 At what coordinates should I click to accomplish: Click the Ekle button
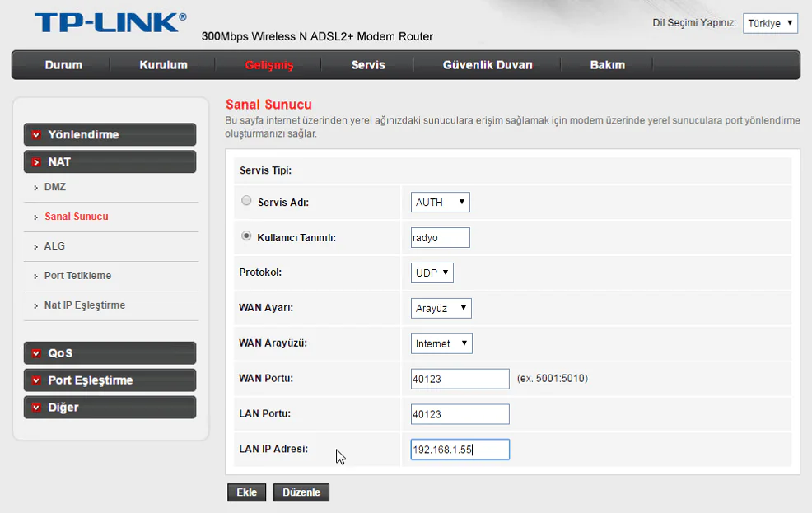(x=246, y=492)
